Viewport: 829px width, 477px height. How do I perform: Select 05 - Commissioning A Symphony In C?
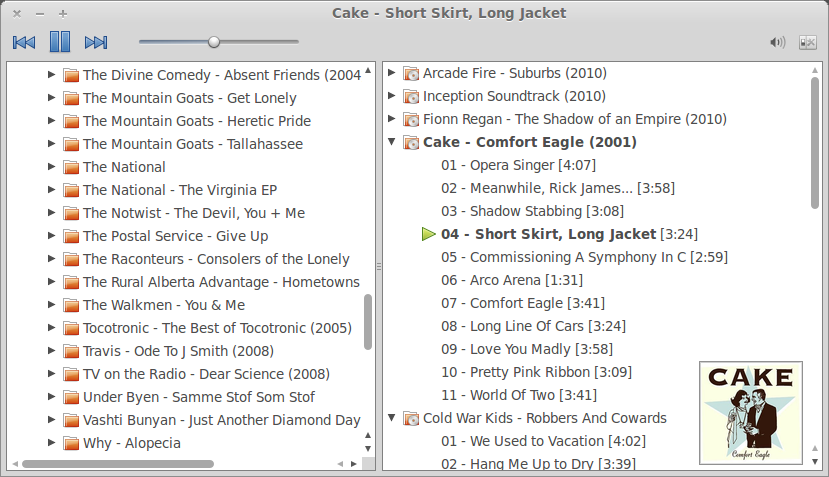[584, 257]
